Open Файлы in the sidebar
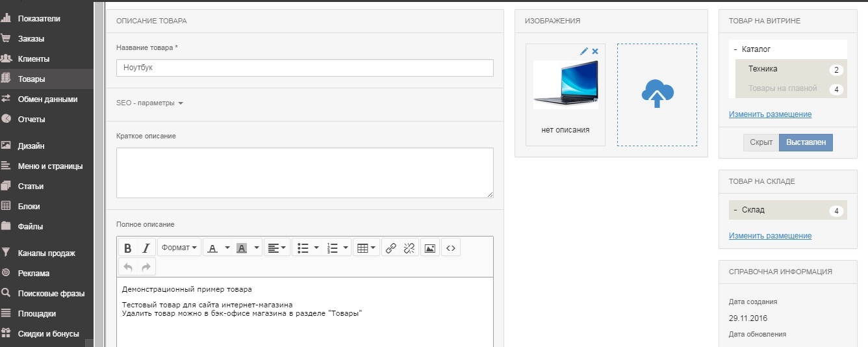868x347 pixels. (x=47, y=227)
